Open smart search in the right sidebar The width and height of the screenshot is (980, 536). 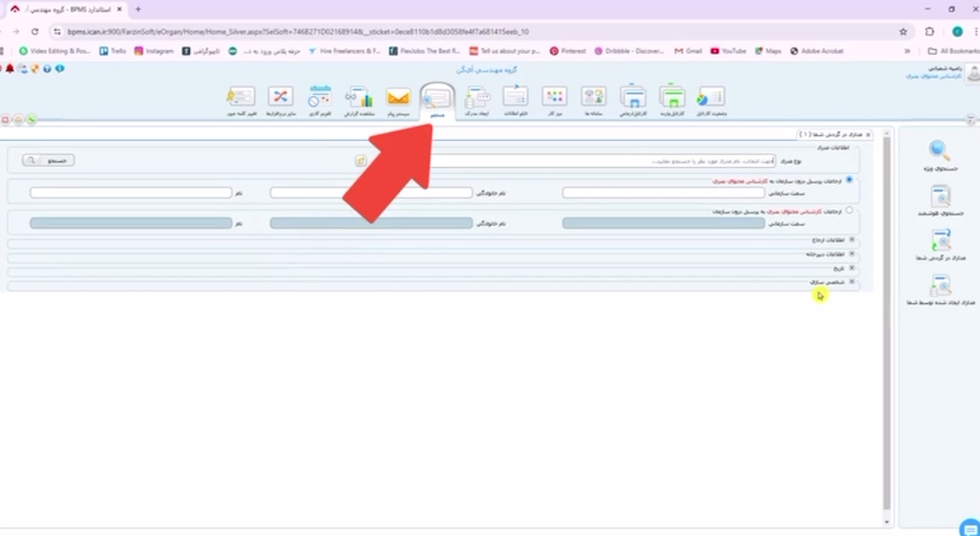(939, 198)
